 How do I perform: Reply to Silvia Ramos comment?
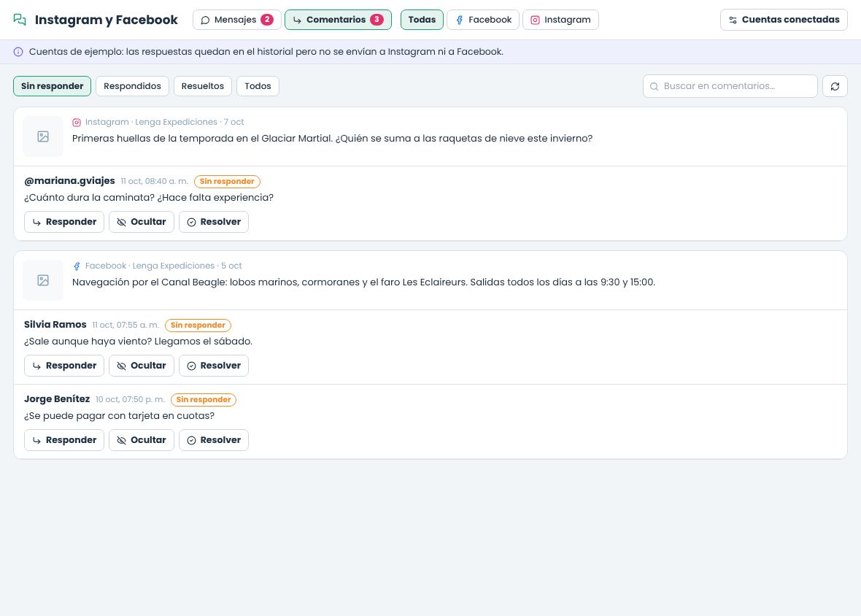pyautogui.click(x=64, y=366)
